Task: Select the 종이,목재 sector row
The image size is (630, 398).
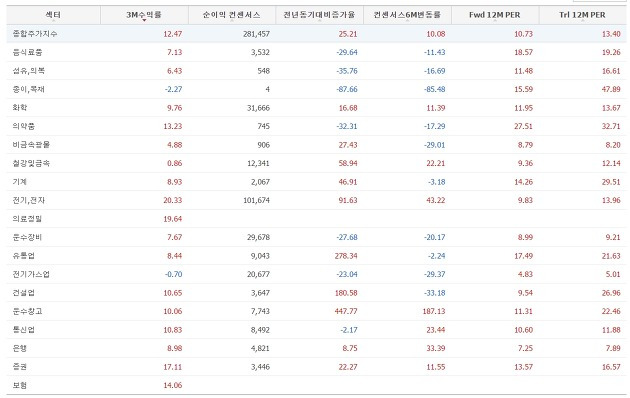Action: (x=316, y=89)
